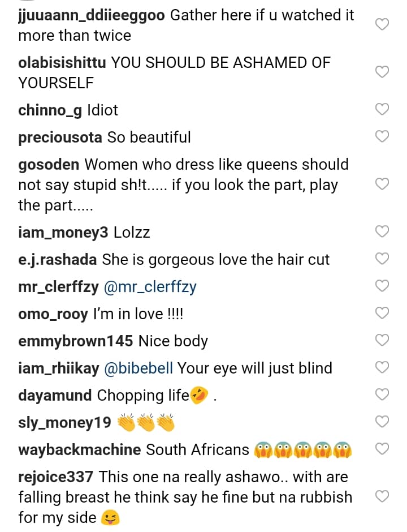The width and height of the screenshot is (407, 532).
Task: Heart the rejoice337 comment
Action: tap(383, 497)
